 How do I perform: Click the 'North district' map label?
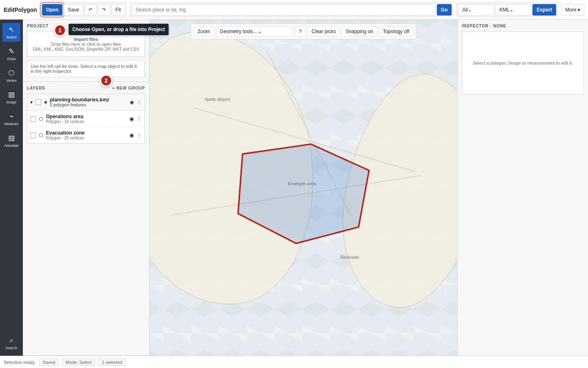218,99
